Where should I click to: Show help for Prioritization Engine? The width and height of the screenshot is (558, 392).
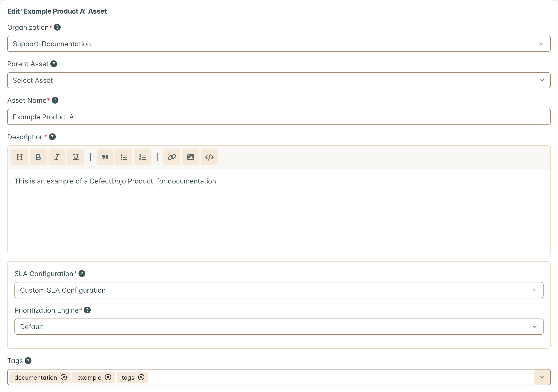pyautogui.click(x=87, y=310)
